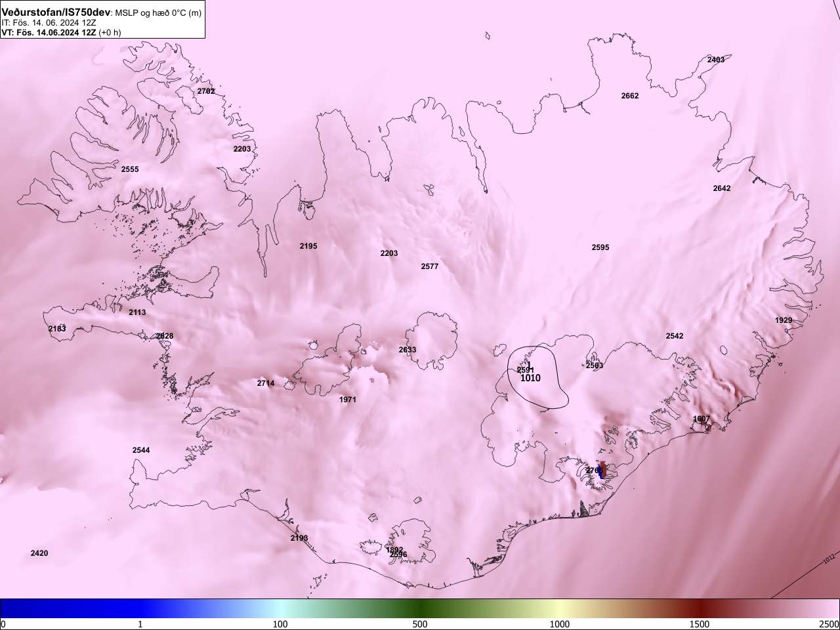Click the 1010 pressure contour label
The height and width of the screenshot is (630, 840).
point(530,379)
